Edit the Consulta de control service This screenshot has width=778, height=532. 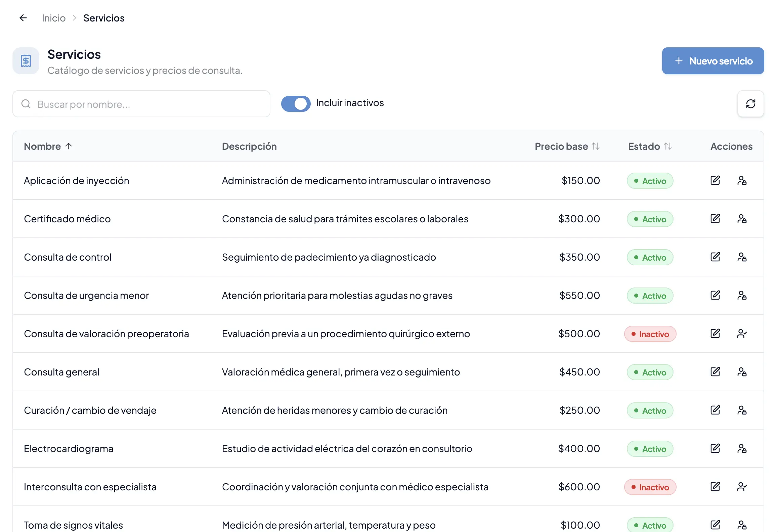pyautogui.click(x=715, y=257)
